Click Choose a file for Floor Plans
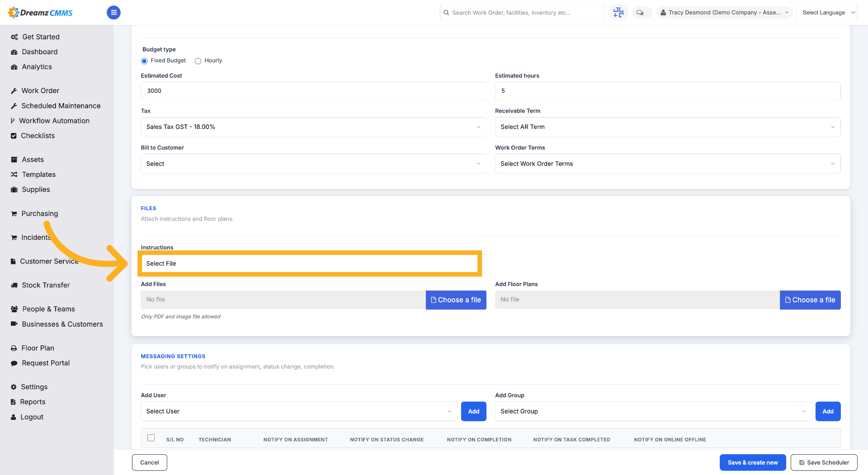This screenshot has height=475, width=868. [x=810, y=300]
